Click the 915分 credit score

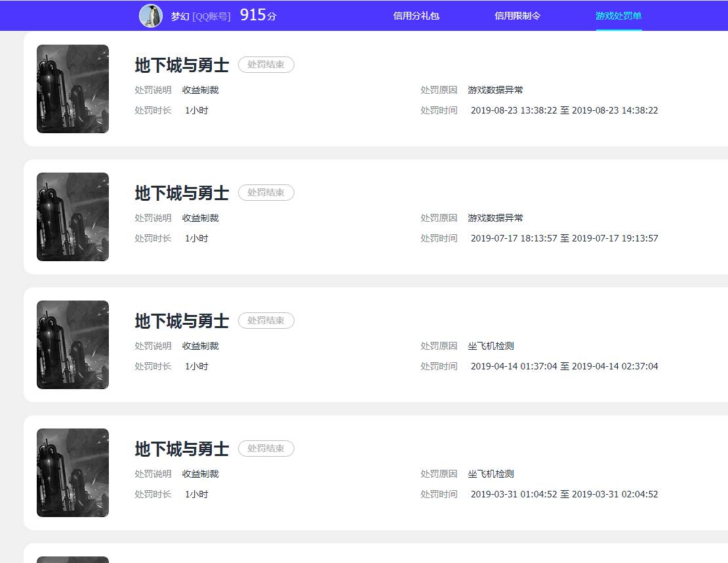258,15
